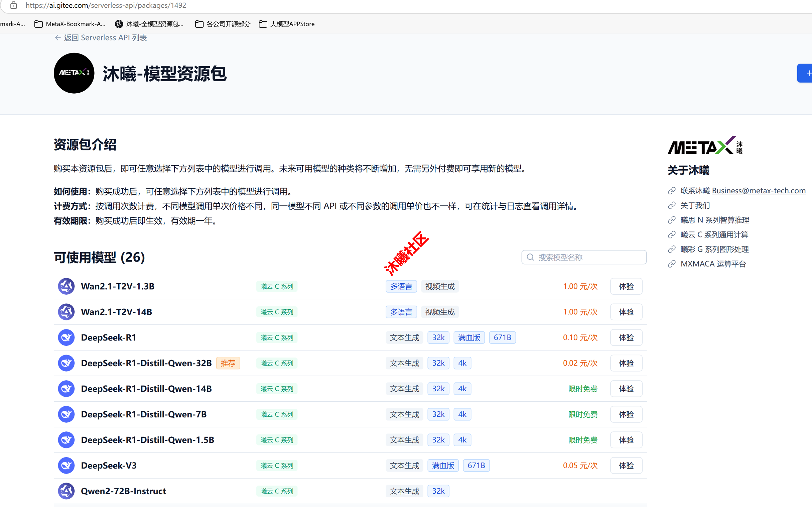The width and height of the screenshot is (812, 507).
Task: Click the 4k tag on Qwen-7B row
Action: [x=462, y=414]
